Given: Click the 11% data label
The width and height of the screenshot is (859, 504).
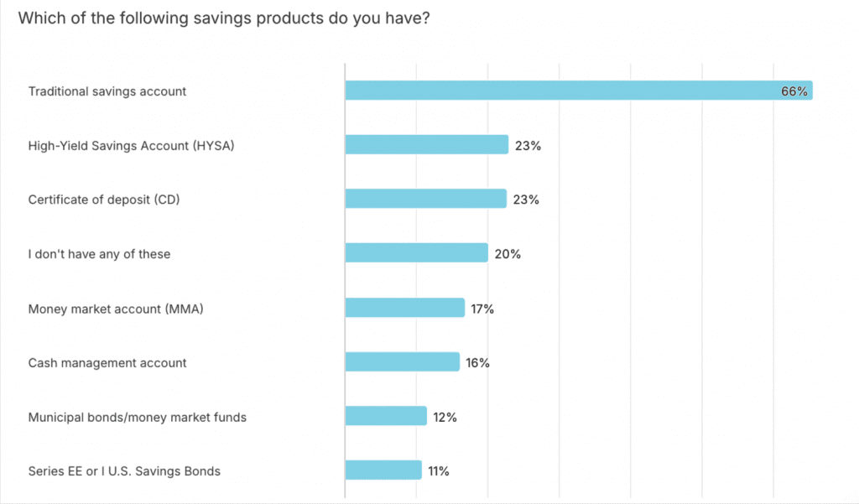Looking at the screenshot, I should [x=439, y=470].
